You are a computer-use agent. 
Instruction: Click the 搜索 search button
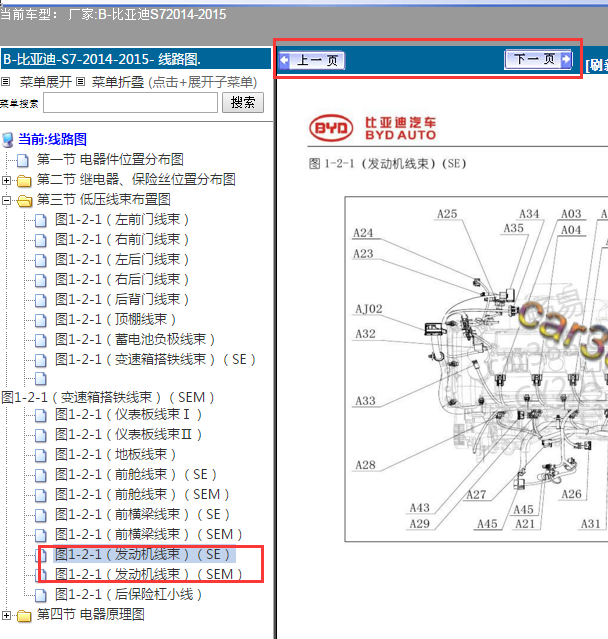(243, 102)
